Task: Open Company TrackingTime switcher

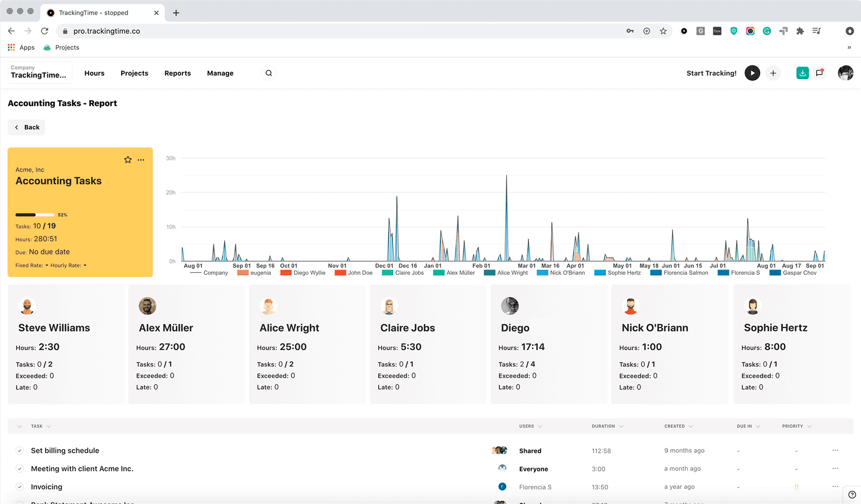Action: point(39,72)
